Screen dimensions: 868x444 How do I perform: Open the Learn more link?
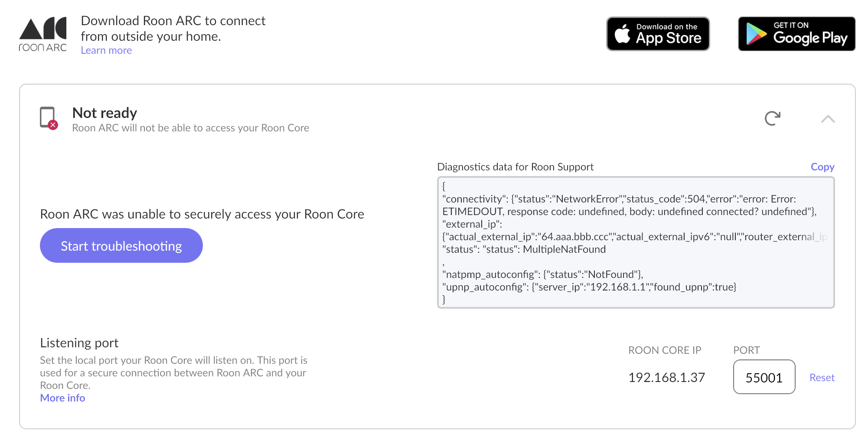click(106, 50)
